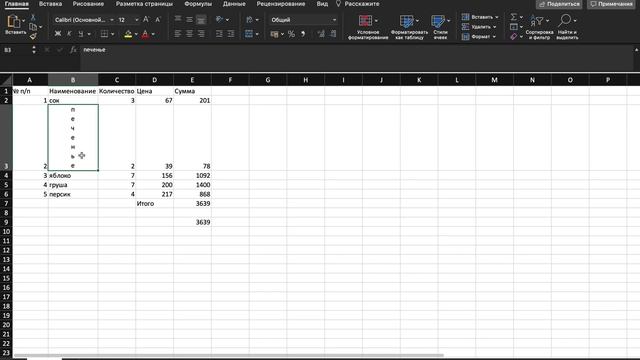This screenshot has width=640, height=360.
Task: Click the Format Painter brush icon
Action: point(33,36)
